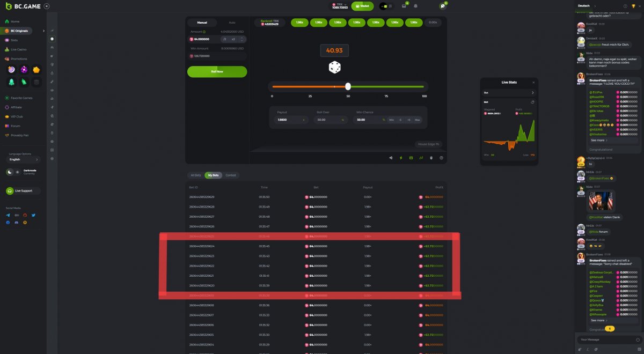
Task: Click the Telegram social media icon
Action: tap(8, 215)
